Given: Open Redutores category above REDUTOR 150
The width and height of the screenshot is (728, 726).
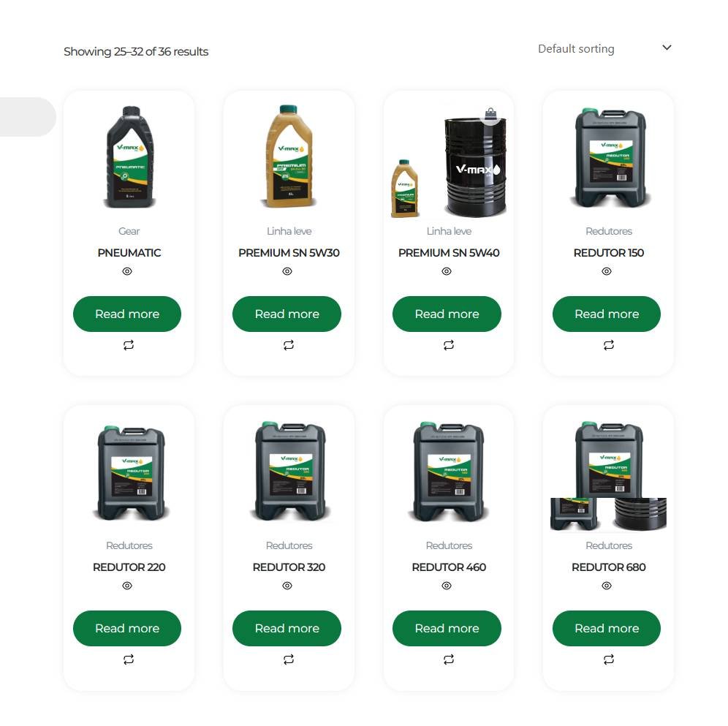Looking at the screenshot, I should click(x=609, y=231).
